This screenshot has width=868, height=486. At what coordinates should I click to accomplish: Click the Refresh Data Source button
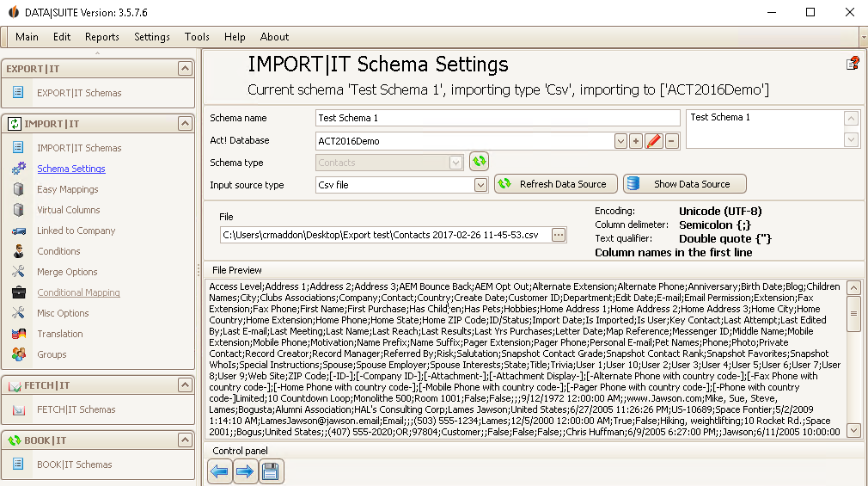point(556,184)
